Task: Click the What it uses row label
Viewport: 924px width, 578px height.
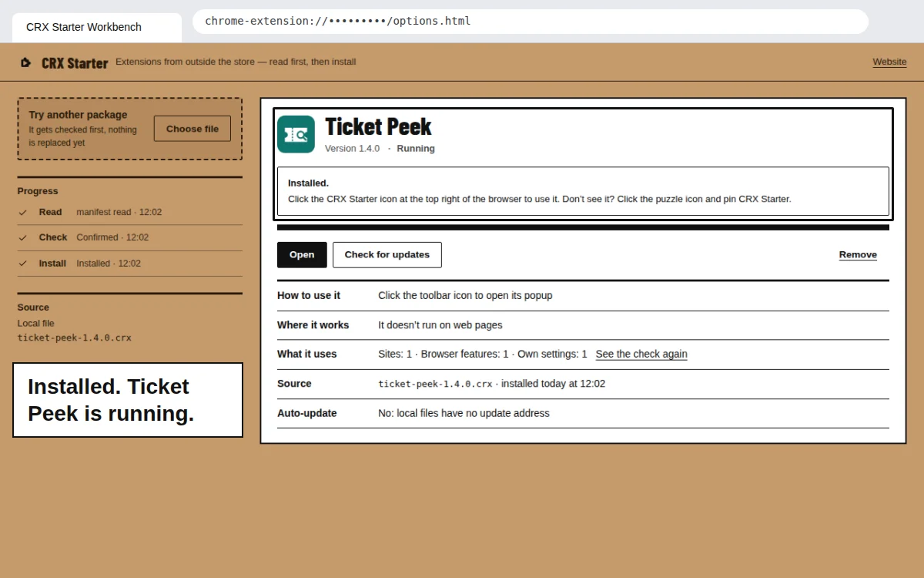Action: click(307, 354)
